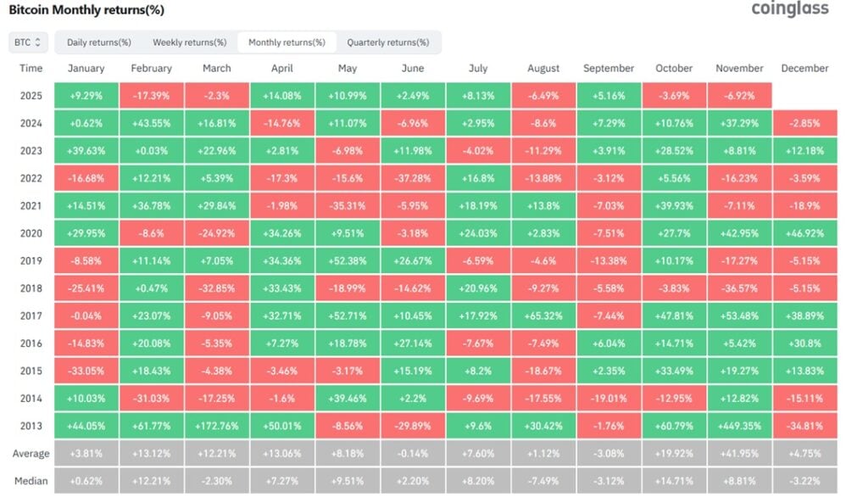
Task: Open the BTC coin selector dropdown
Action: (27, 42)
